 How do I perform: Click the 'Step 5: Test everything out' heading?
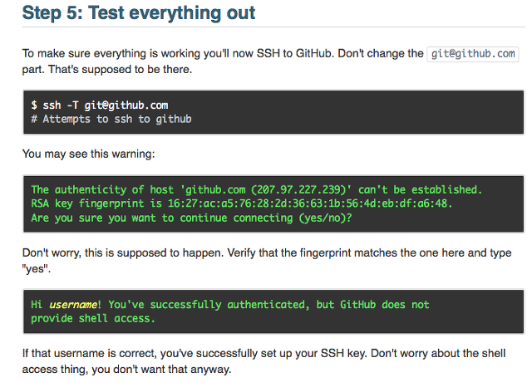pos(139,13)
